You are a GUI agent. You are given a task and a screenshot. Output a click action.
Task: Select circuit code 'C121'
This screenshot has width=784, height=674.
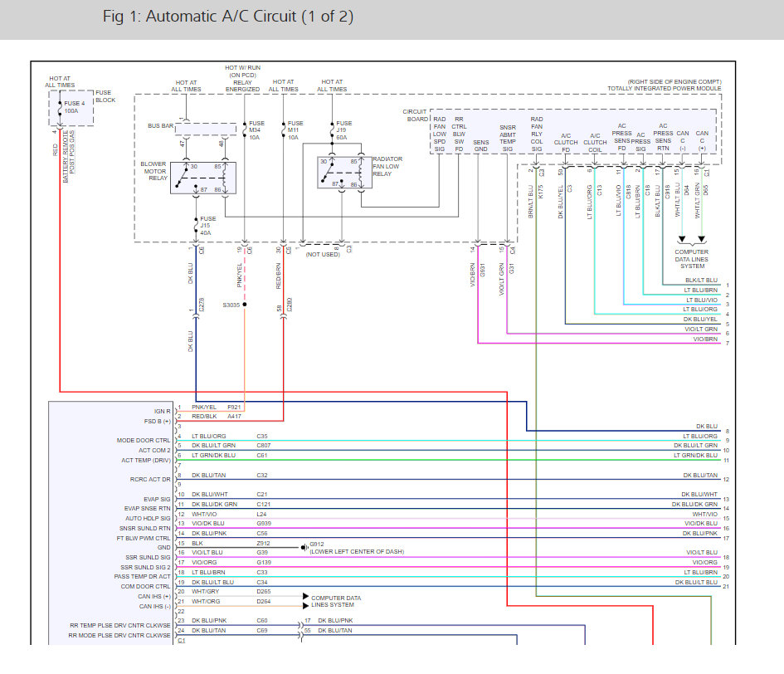tap(264, 505)
